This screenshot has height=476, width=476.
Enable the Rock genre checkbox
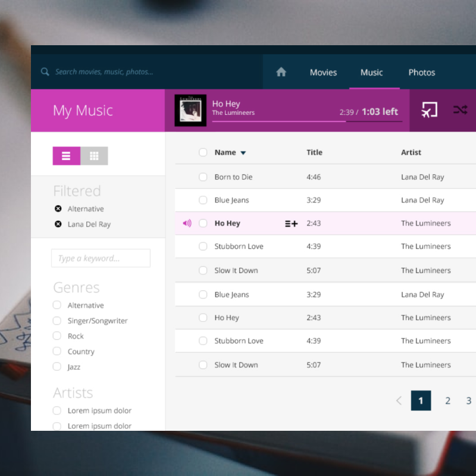click(x=57, y=336)
